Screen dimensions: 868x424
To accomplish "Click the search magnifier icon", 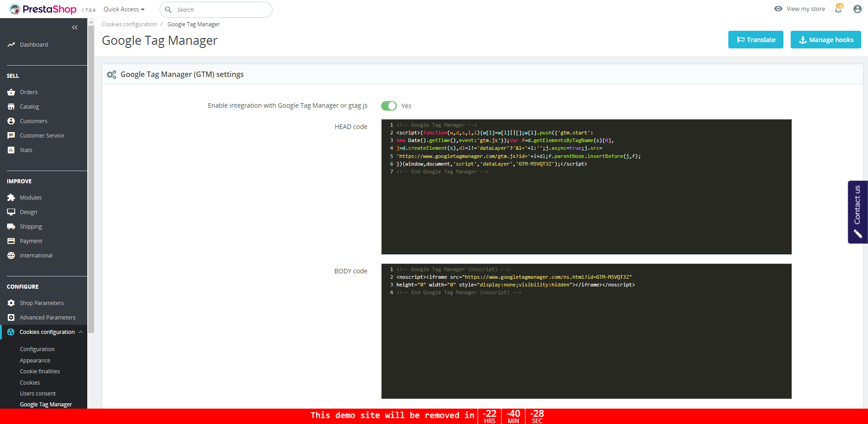I will (168, 10).
